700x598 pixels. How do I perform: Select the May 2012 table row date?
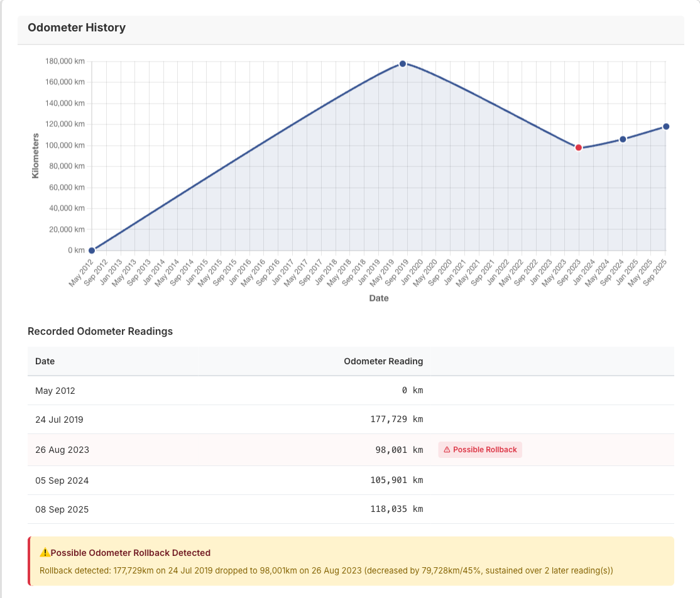click(55, 391)
